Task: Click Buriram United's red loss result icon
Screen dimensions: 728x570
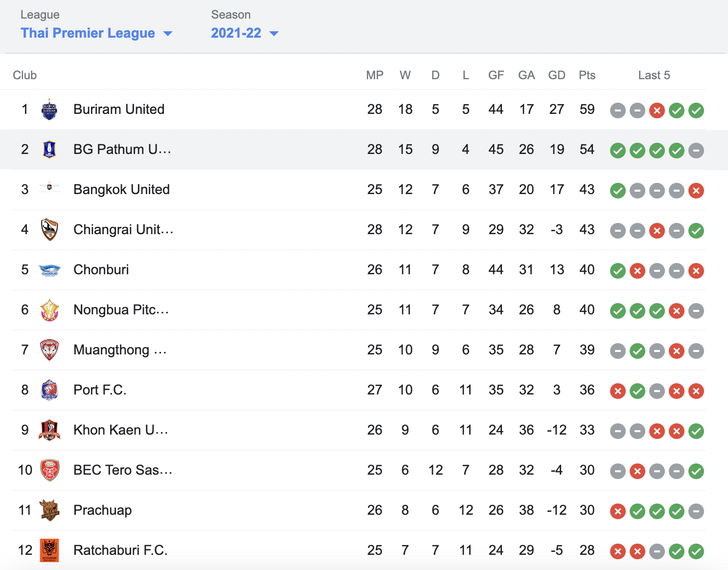Action: click(x=657, y=110)
